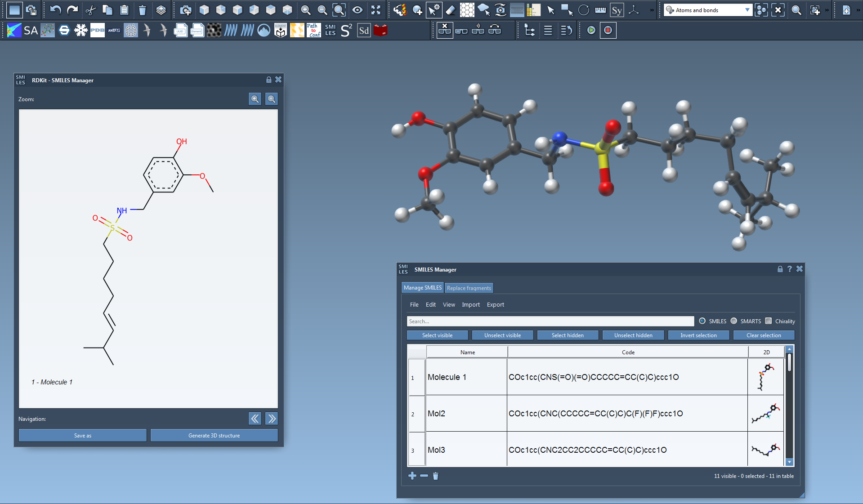Open the SMILES manager toolbar icon

pos(330,30)
